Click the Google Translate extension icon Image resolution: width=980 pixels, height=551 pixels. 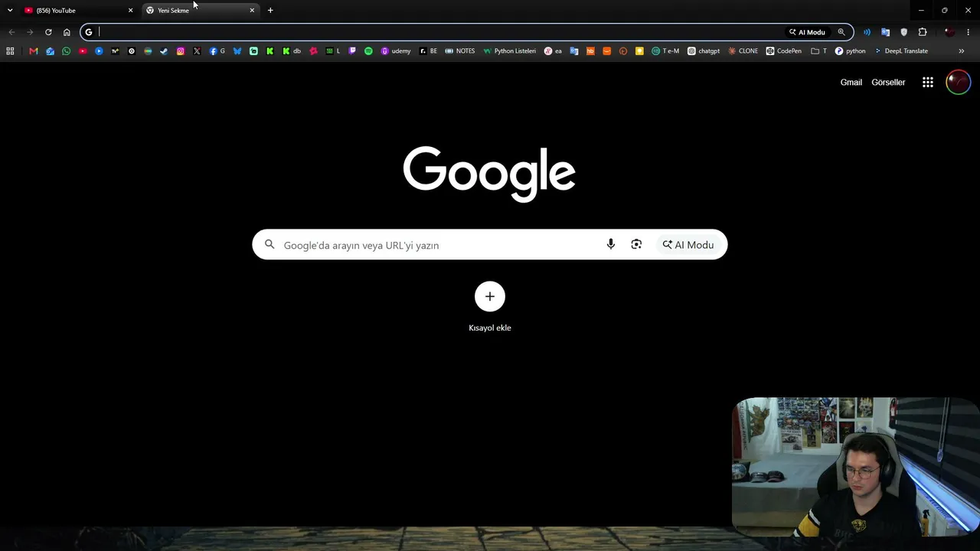[886, 32]
